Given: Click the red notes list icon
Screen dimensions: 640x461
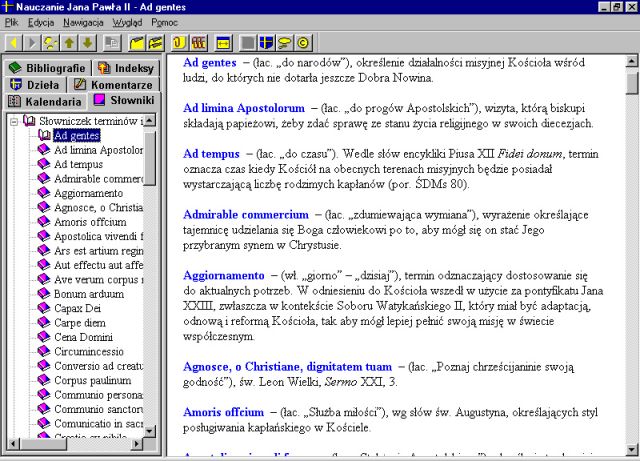Looking at the screenshot, I should point(198,42).
